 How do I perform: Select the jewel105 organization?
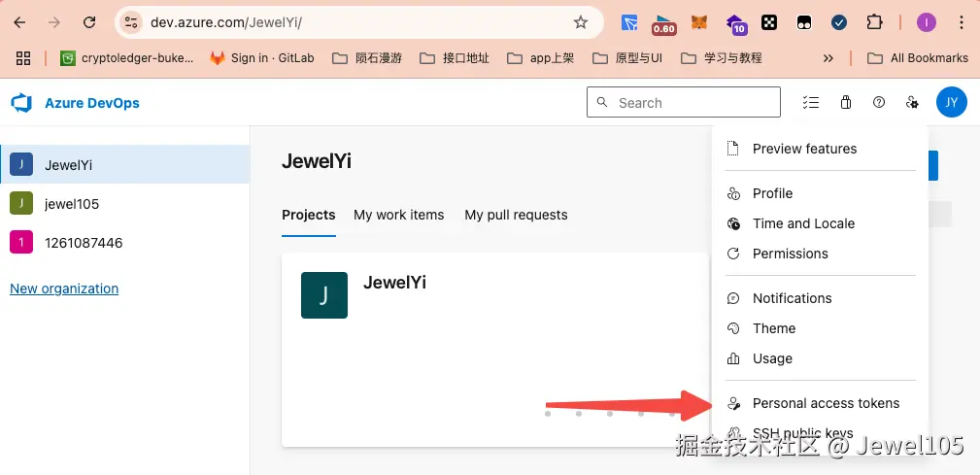[125, 204]
